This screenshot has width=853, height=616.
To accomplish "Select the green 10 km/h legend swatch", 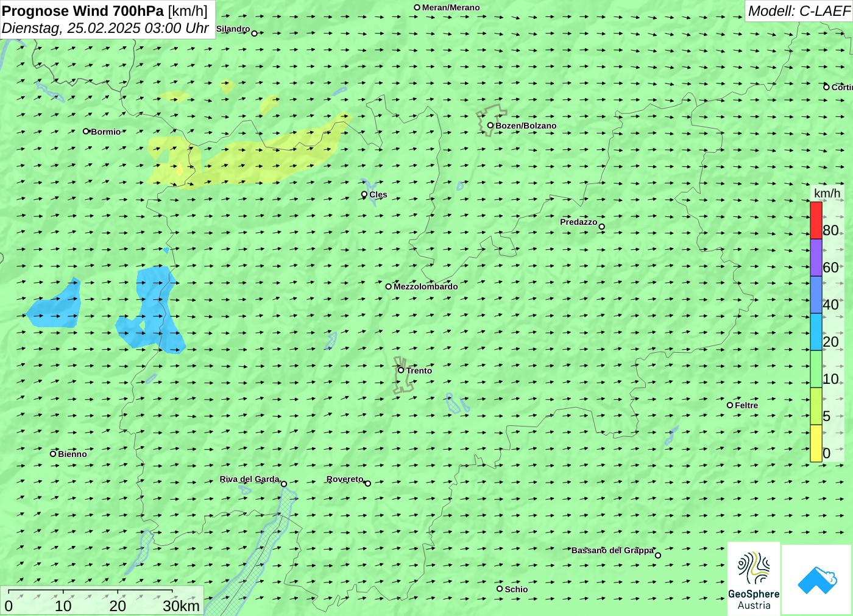I will tap(816, 369).
